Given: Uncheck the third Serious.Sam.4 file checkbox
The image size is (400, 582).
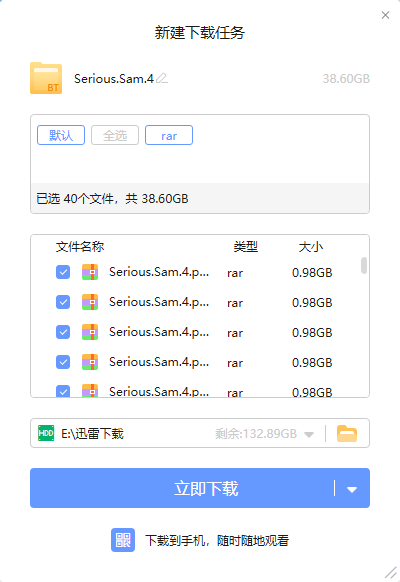Looking at the screenshot, I should coord(63,332).
